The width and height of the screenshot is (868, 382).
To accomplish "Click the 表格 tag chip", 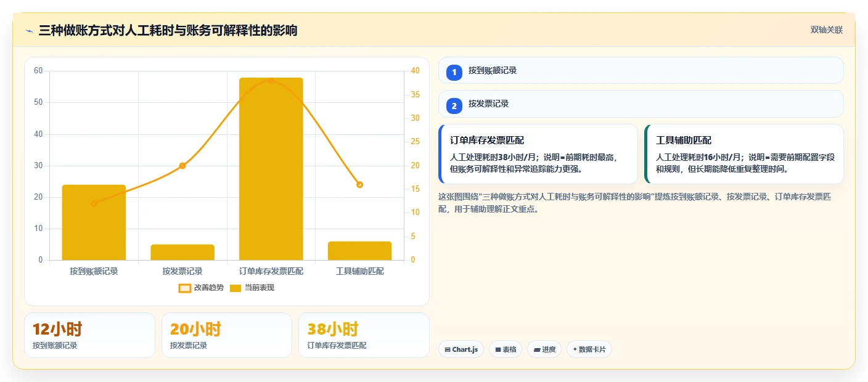I will pos(506,349).
